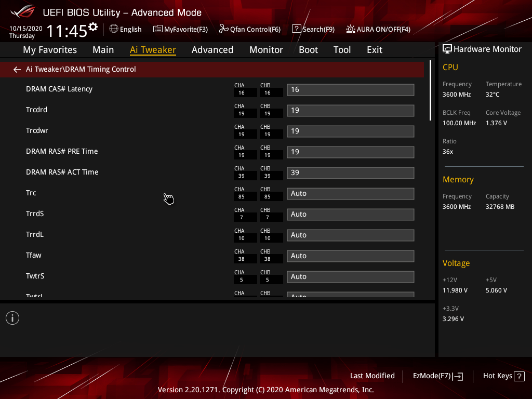Select DRAM RAS# ACT Time field
Image resolution: width=532 pixels, height=399 pixels.
pos(351,172)
